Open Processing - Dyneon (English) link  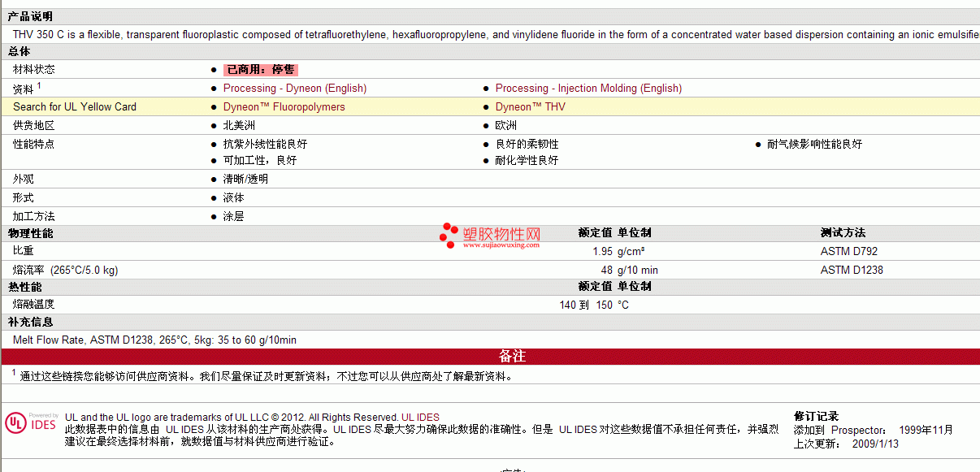point(295,88)
